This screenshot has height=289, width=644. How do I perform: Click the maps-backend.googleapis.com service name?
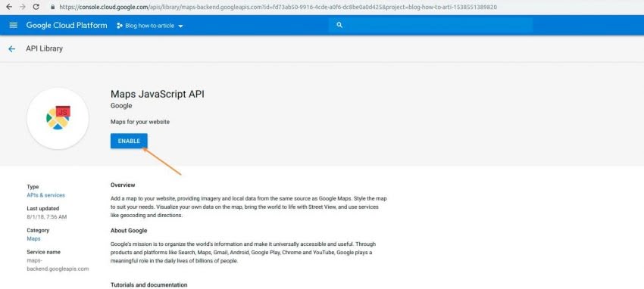tap(58, 264)
